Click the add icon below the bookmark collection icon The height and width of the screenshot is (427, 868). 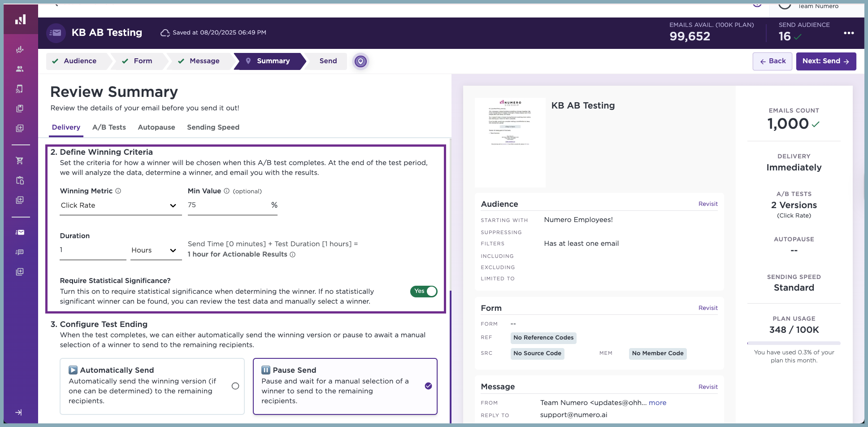(20, 128)
